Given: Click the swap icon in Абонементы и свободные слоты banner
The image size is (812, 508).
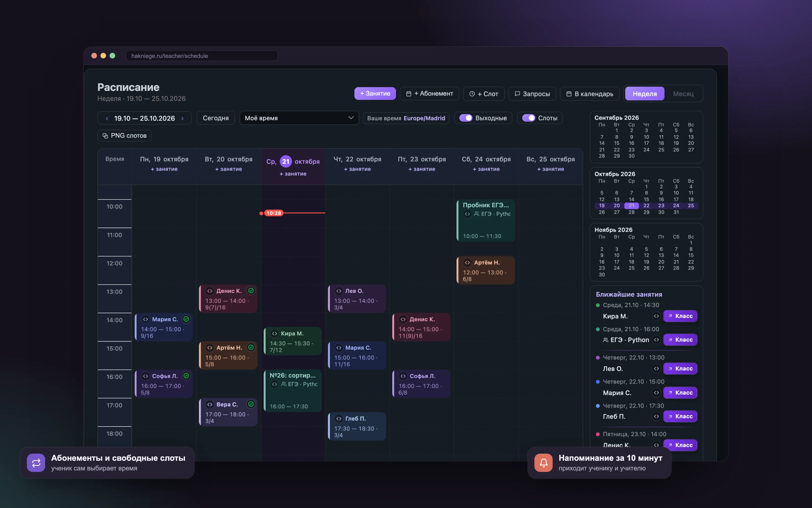Looking at the screenshot, I should point(36,463).
